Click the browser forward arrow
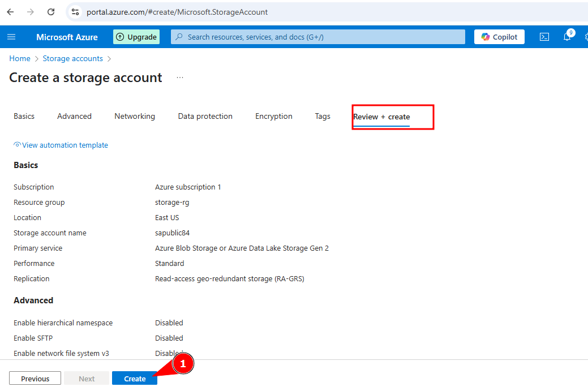The image size is (588, 391). (31, 12)
